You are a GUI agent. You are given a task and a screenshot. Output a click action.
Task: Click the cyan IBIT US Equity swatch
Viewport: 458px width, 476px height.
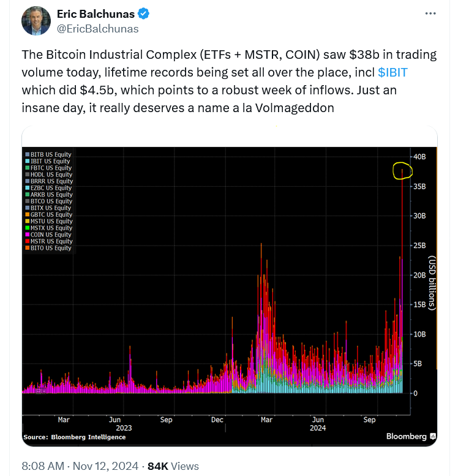click(x=26, y=161)
